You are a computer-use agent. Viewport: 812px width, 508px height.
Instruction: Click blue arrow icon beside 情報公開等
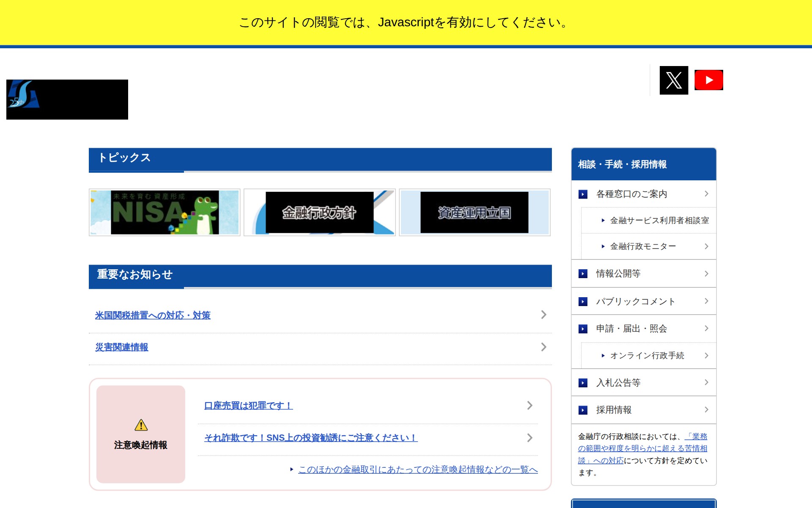[x=583, y=274]
